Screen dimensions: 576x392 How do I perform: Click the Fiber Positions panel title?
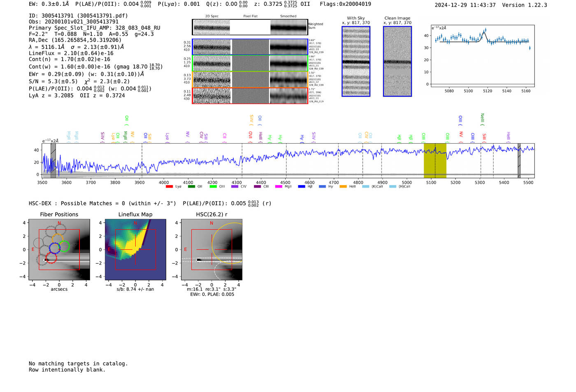point(59,214)
